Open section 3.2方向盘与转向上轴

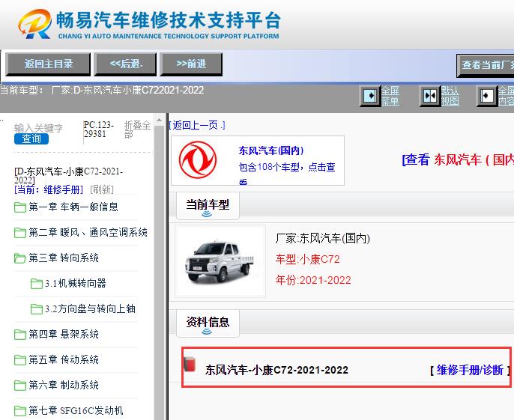coord(90,308)
